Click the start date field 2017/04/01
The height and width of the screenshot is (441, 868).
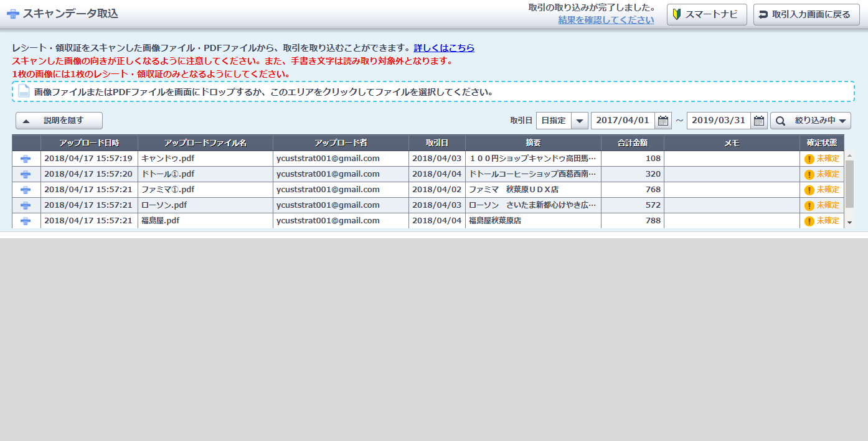coord(623,121)
